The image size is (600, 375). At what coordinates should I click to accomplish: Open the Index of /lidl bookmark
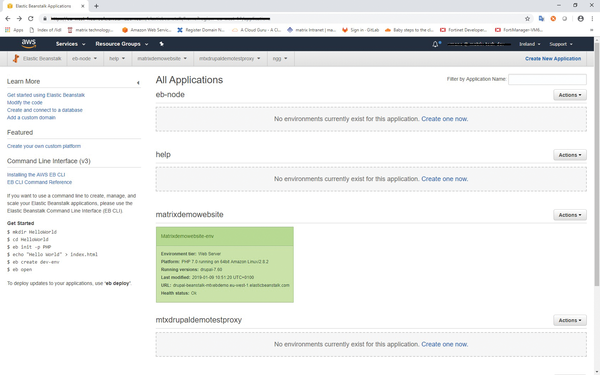[46, 30]
